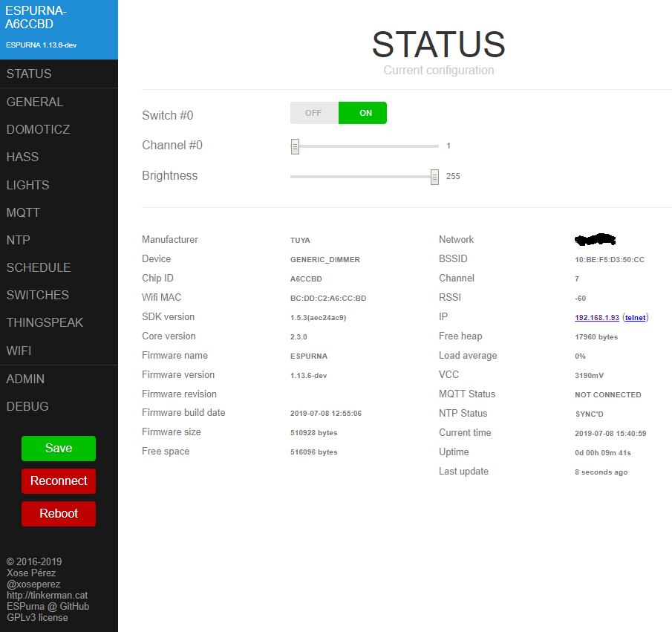This screenshot has width=672, height=632.
Task: Click the Firmware version 1.13.6-dev value
Action: point(309,375)
